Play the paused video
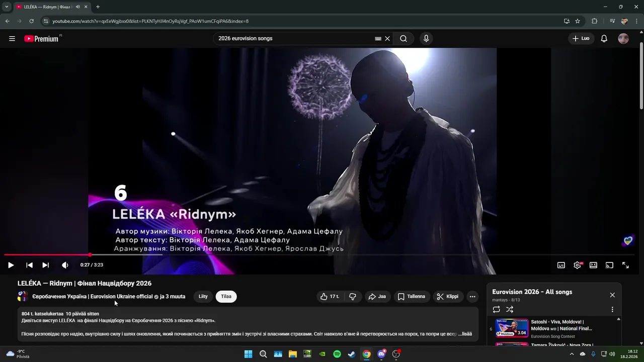Viewport: 644px width, 362px height. (x=11, y=265)
